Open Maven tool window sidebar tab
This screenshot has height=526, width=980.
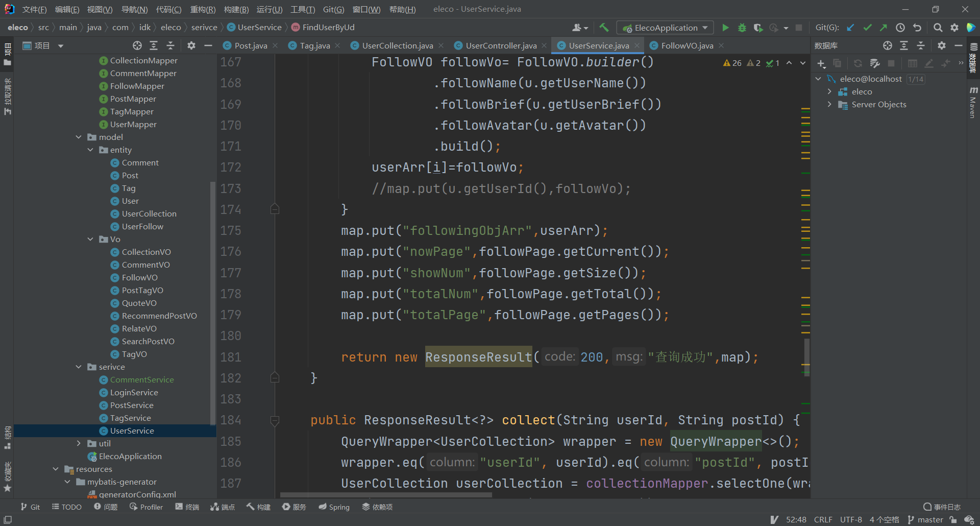pyautogui.click(x=973, y=102)
